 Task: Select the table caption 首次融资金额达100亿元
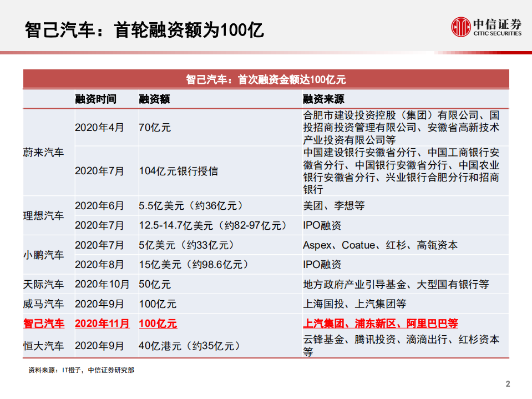266,79
